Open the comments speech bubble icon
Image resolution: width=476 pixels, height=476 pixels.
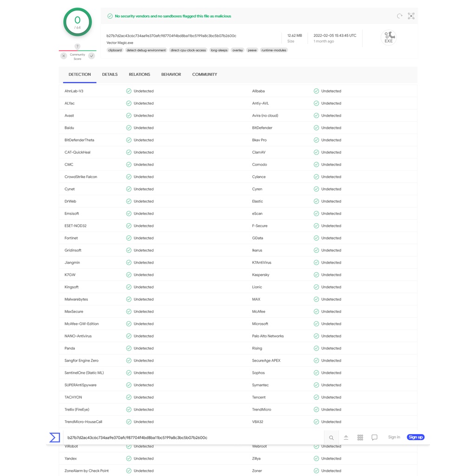coord(374,437)
